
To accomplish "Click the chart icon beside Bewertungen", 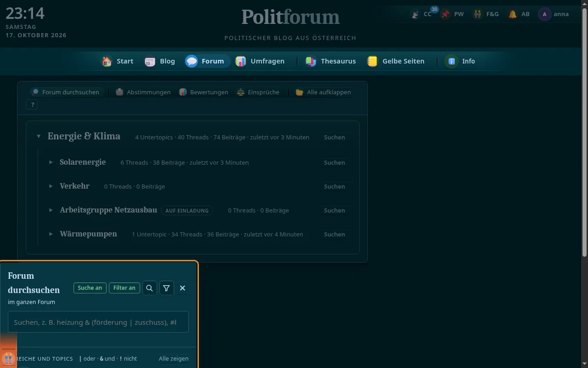I will point(183,92).
